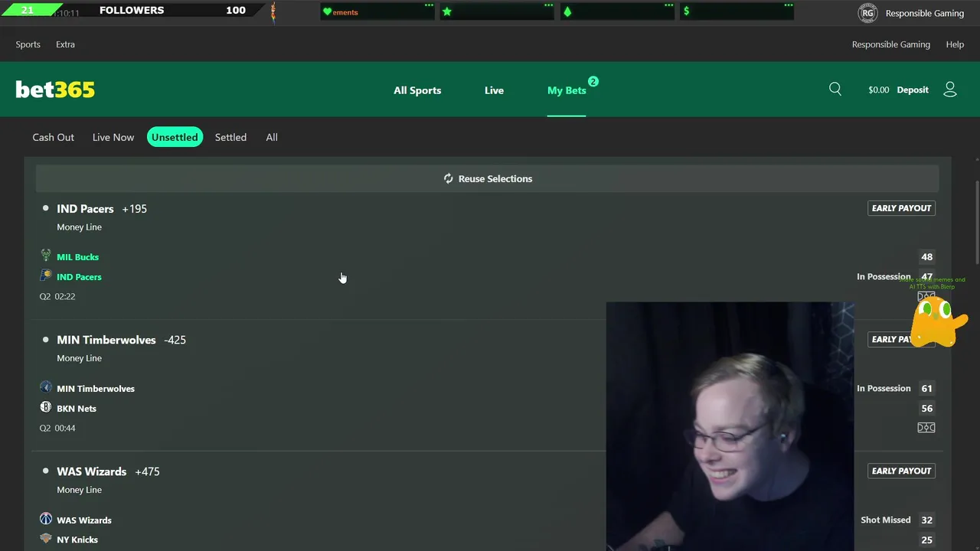Click the RG badge icon in top bar
Image resolution: width=980 pixels, height=551 pixels.
[x=867, y=13]
